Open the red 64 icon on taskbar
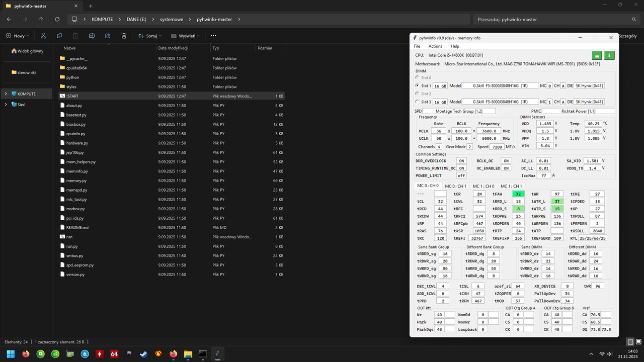The height and width of the screenshot is (362, 644). pos(114,354)
